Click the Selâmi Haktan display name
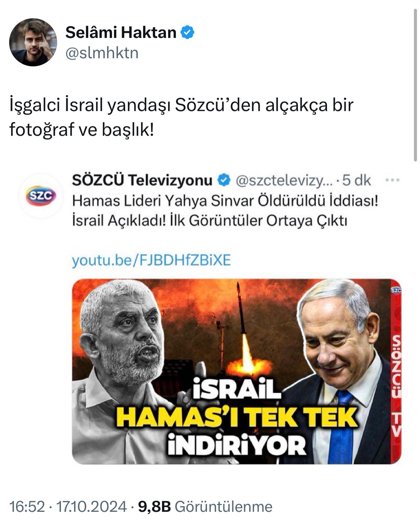Viewport: 420px width, 524px height. point(121,32)
